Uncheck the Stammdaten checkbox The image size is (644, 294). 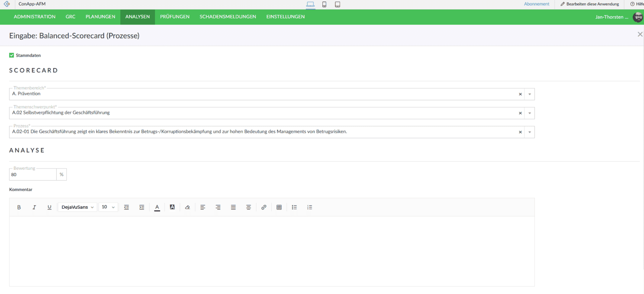(x=12, y=55)
